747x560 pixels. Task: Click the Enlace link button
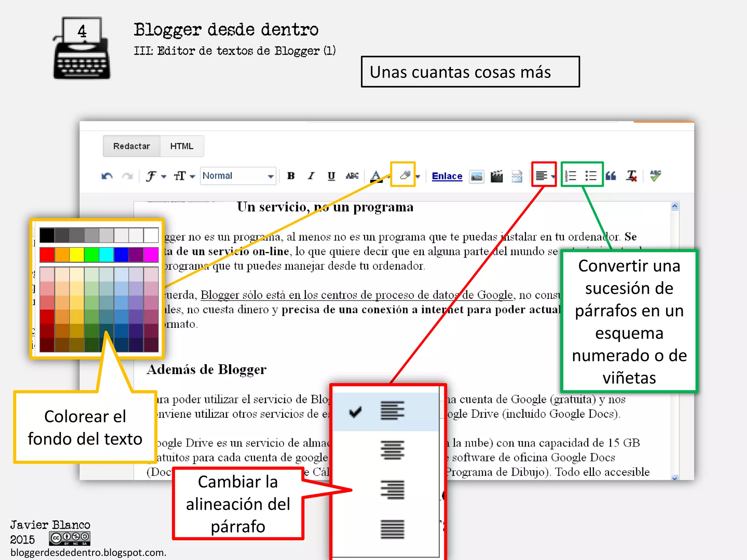[x=447, y=176]
